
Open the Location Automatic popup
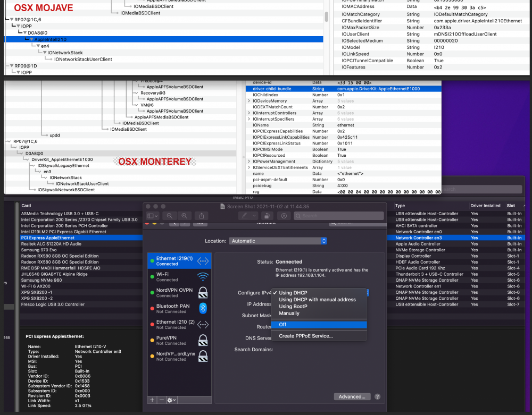[278, 241]
